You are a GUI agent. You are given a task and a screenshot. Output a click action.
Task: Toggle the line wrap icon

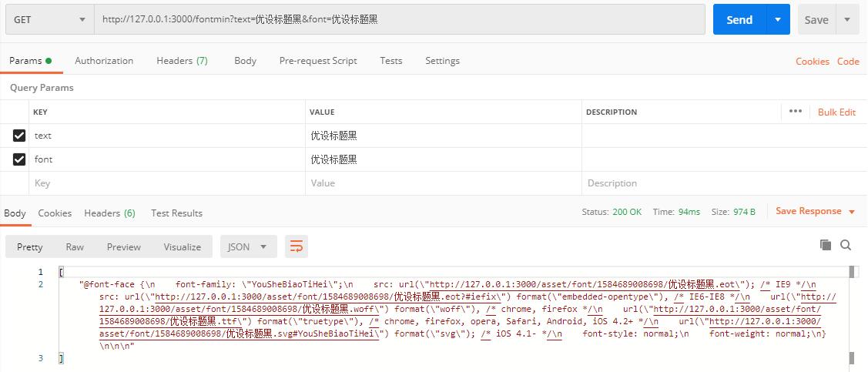297,246
